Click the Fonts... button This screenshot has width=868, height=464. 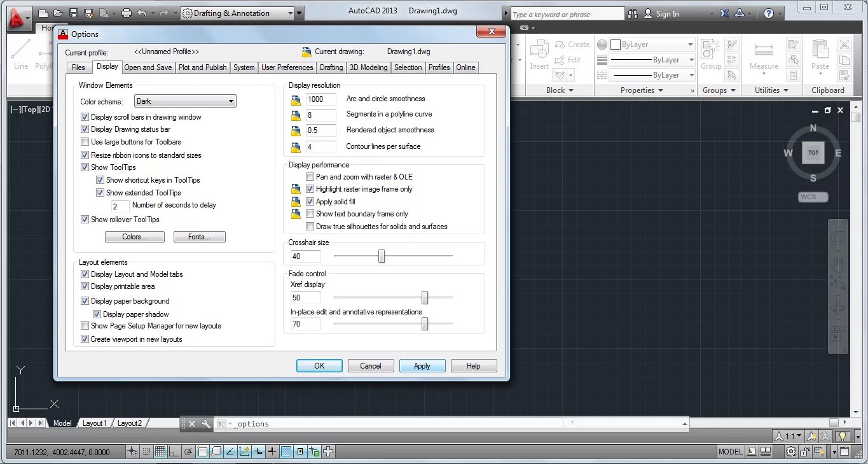(200, 237)
